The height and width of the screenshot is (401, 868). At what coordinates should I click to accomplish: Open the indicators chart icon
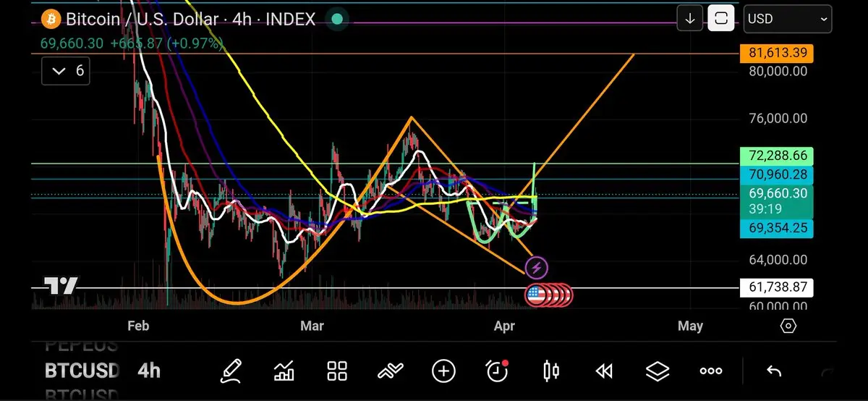[x=284, y=371]
